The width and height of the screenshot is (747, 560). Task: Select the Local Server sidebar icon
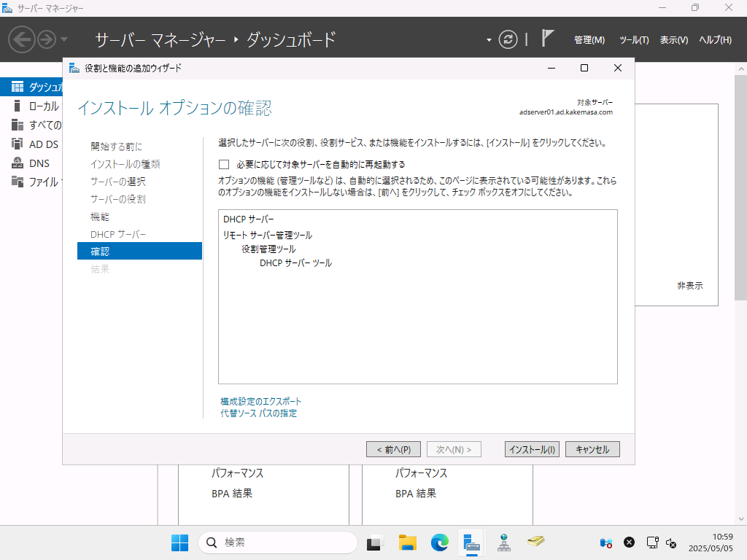pyautogui.click(x=18, y=106)
